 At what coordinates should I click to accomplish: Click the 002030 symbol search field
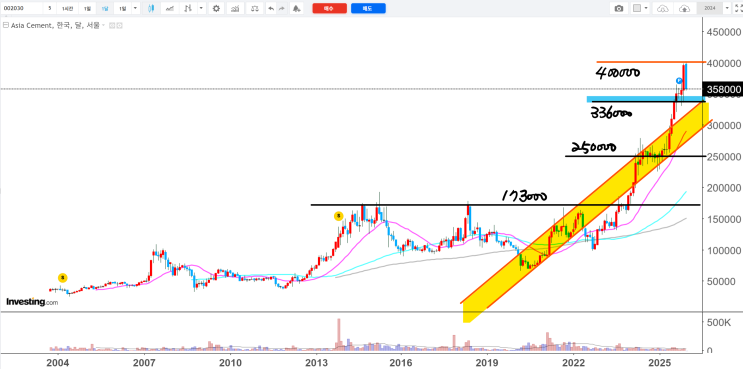click(22, 8)
